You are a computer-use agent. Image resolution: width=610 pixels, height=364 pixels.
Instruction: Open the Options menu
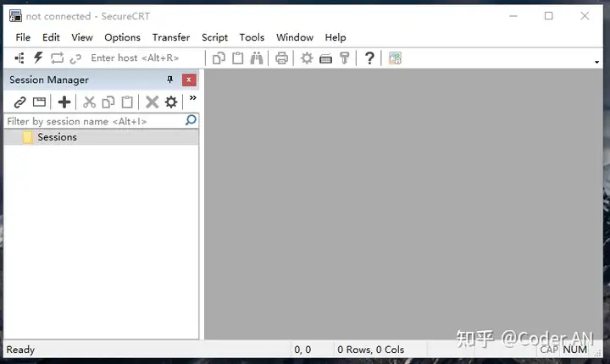(x=122, y=37)
